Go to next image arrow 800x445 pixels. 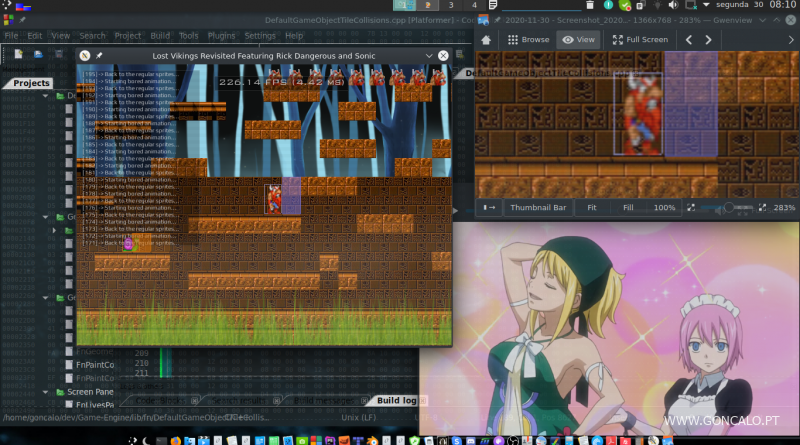click(709, 40)
